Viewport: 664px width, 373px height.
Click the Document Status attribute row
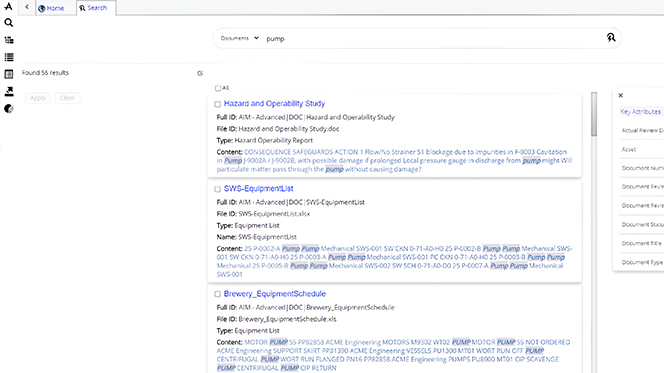[x=641, y=225]
